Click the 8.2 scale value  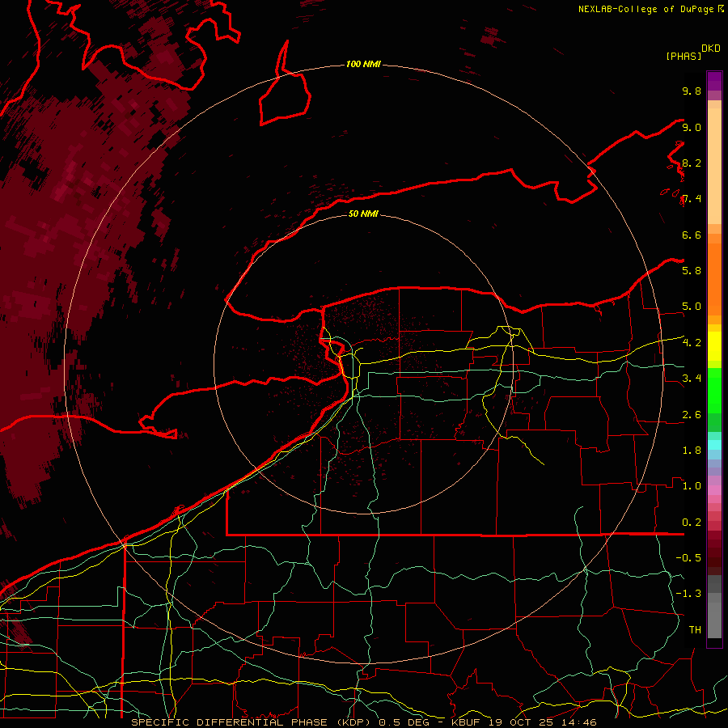(x=692, y=163)
